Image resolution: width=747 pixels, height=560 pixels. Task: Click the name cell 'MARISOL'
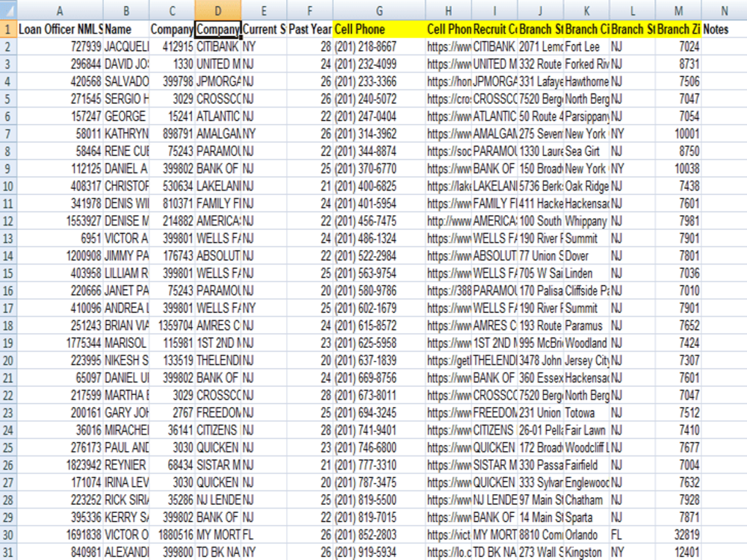coord(125,343)
